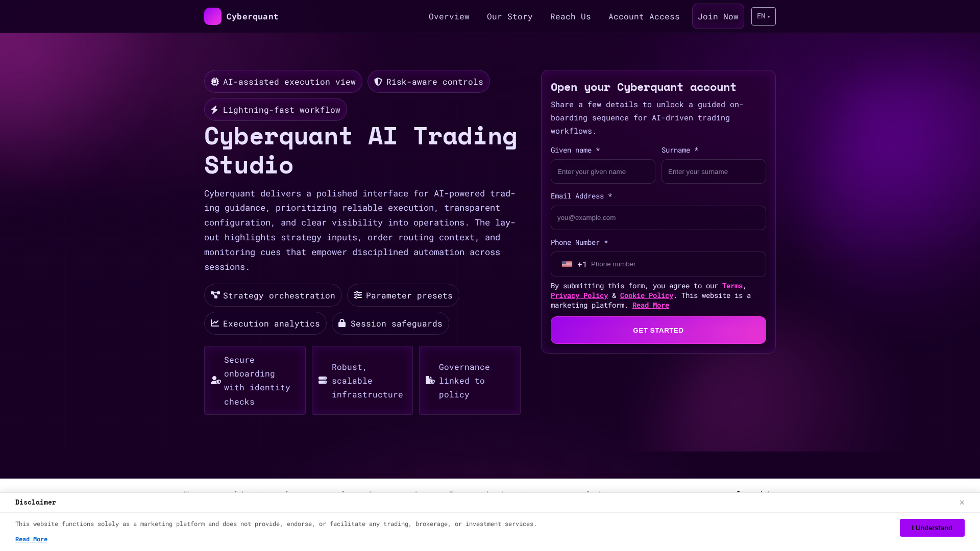
Task: Click the Governance linked to policy card
Action: point(470,381)
